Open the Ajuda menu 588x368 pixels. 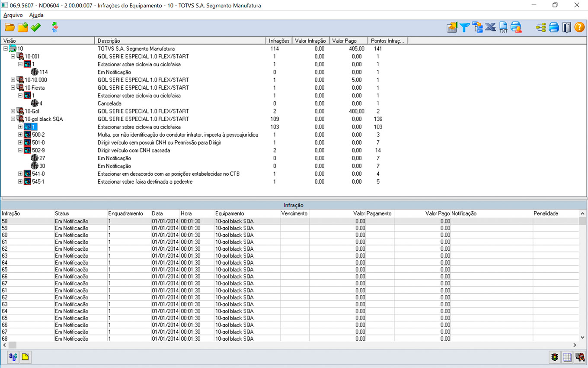click(36, 15)
